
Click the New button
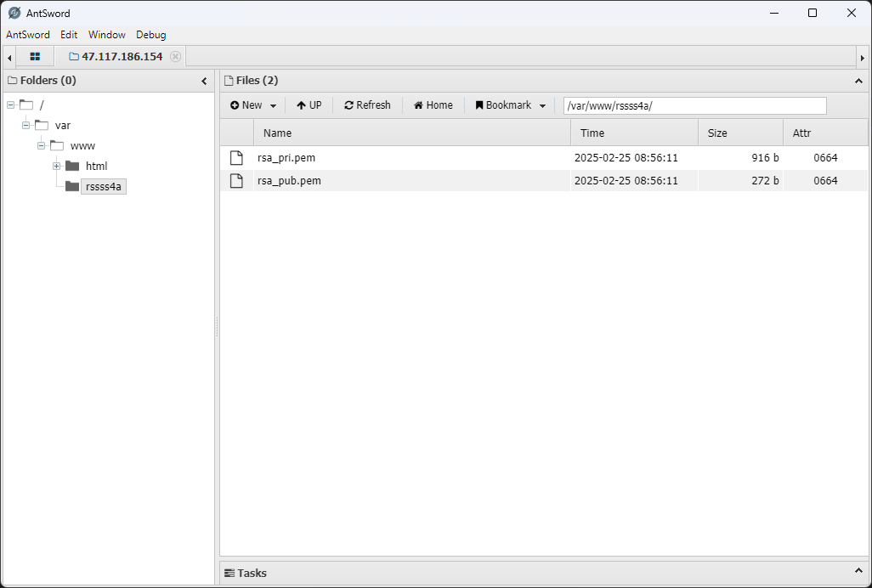pos(246,105)
